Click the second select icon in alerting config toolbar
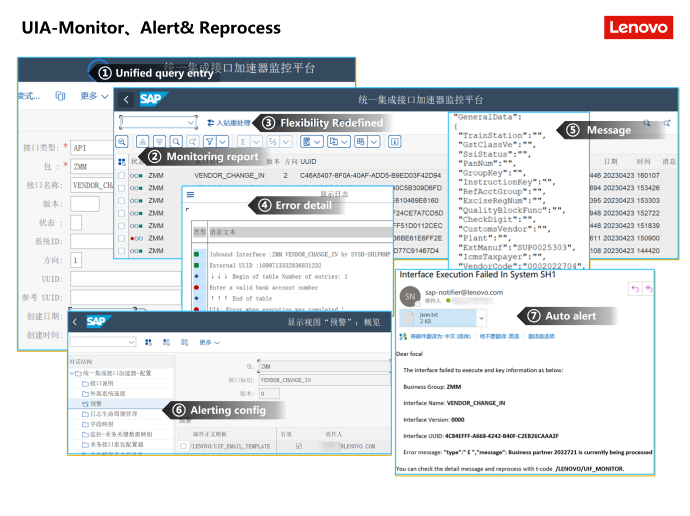 (x=166, y=342)
